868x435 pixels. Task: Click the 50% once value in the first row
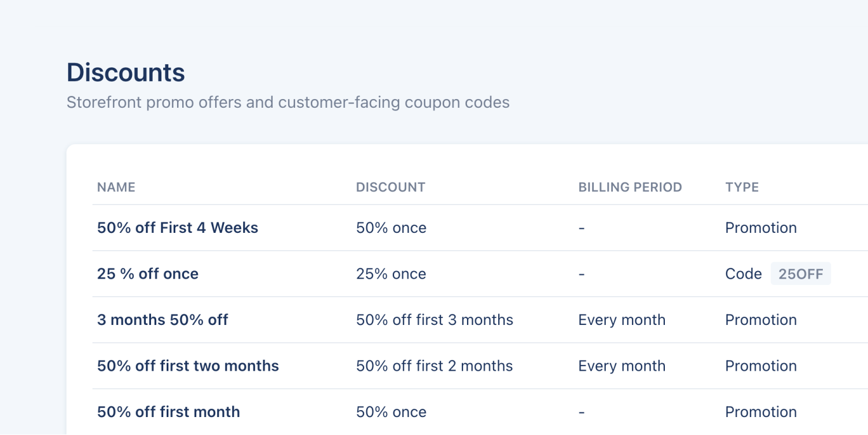[x=391, y=228]
